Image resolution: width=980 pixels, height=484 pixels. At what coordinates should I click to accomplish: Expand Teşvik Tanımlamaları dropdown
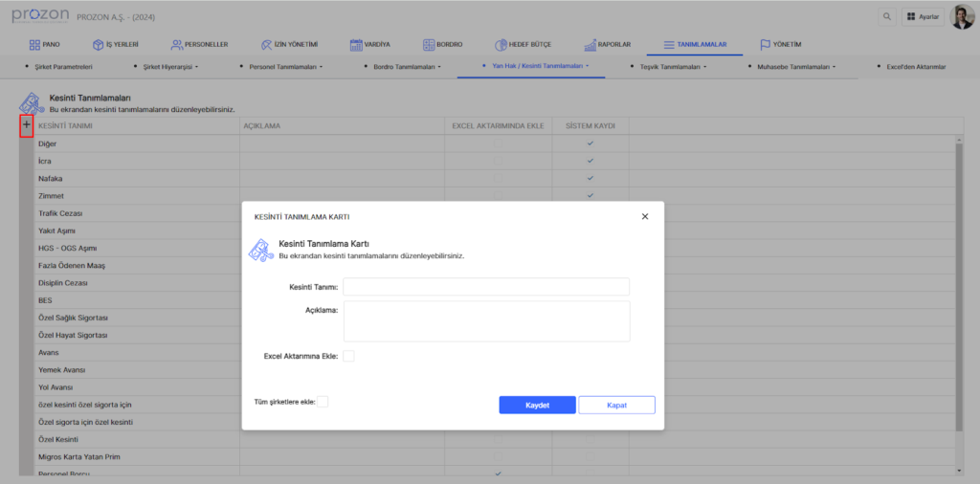pos(674,67)
